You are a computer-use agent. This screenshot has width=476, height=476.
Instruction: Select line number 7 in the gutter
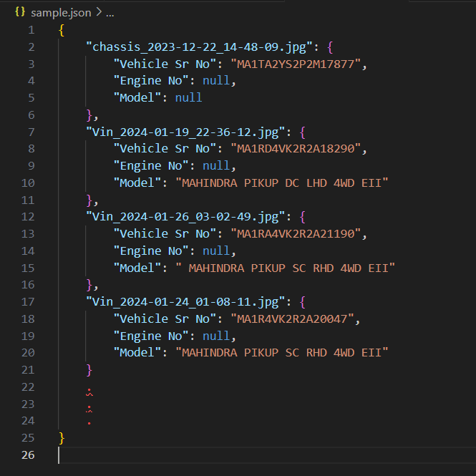(31, 132)
